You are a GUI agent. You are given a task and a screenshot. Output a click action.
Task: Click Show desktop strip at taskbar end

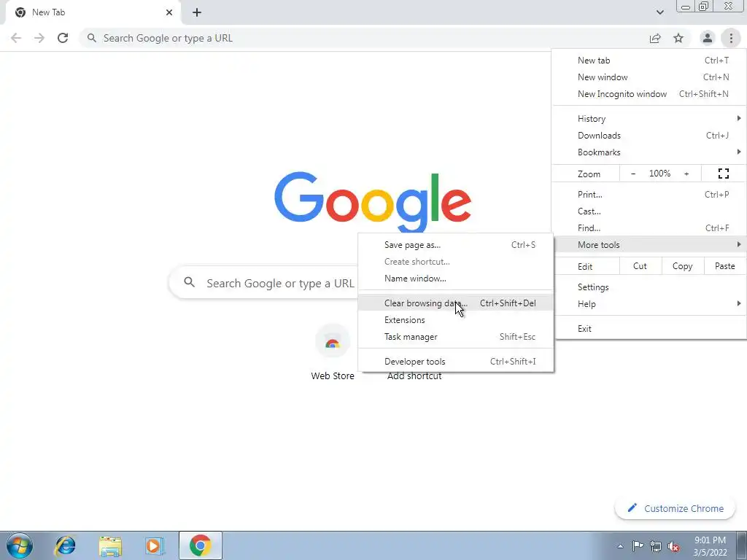click(x=741, y=545)
